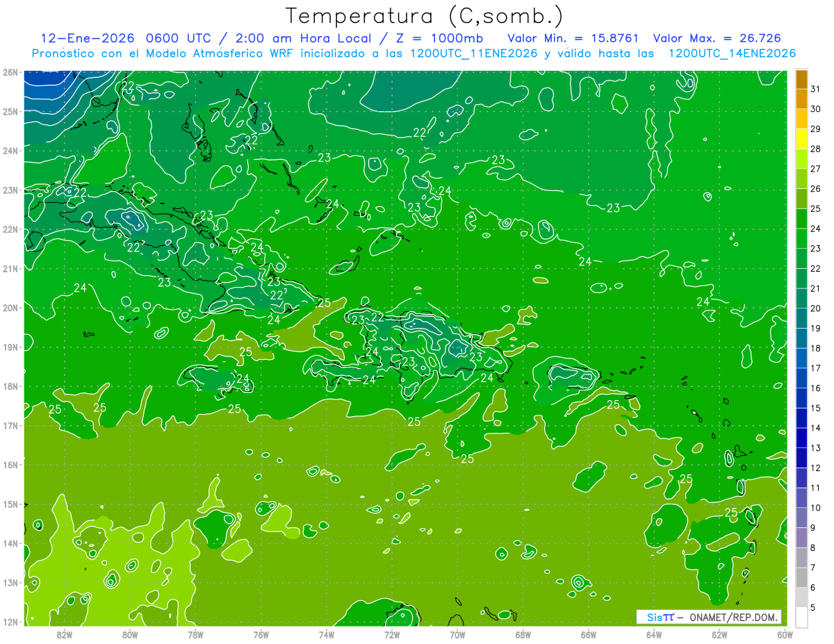Click the '64W' longitude axis label

(x=654, y=634)
